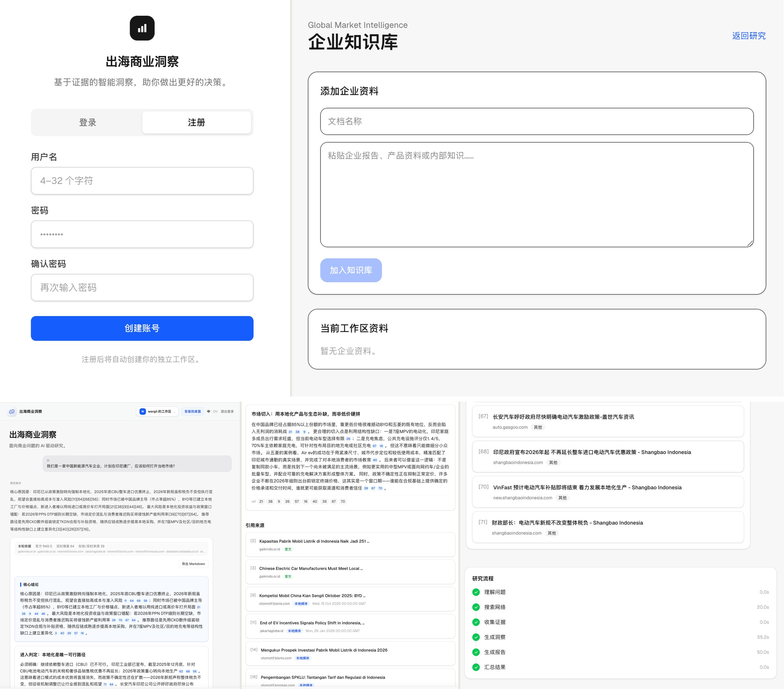Viewport: 784px width, 689px height.
Task: Click green check icon next to 汇总结果
Action: click(x=476, y=667)
